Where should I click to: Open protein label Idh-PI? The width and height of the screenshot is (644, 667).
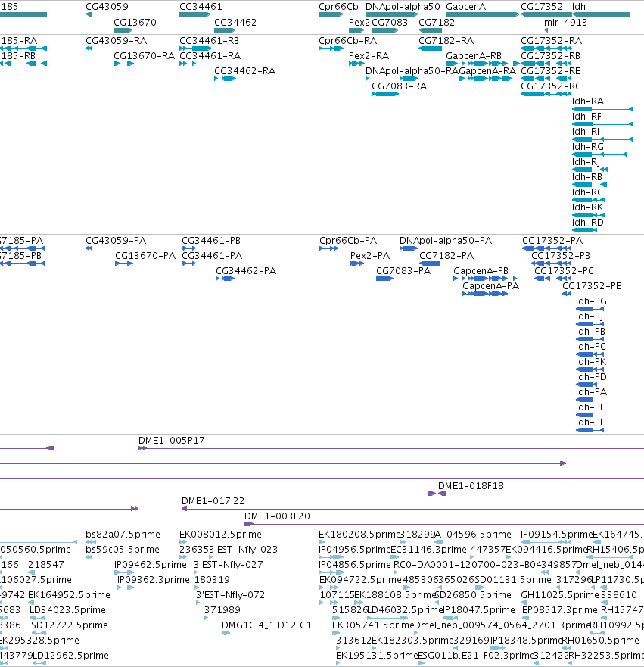pos(590,422)
